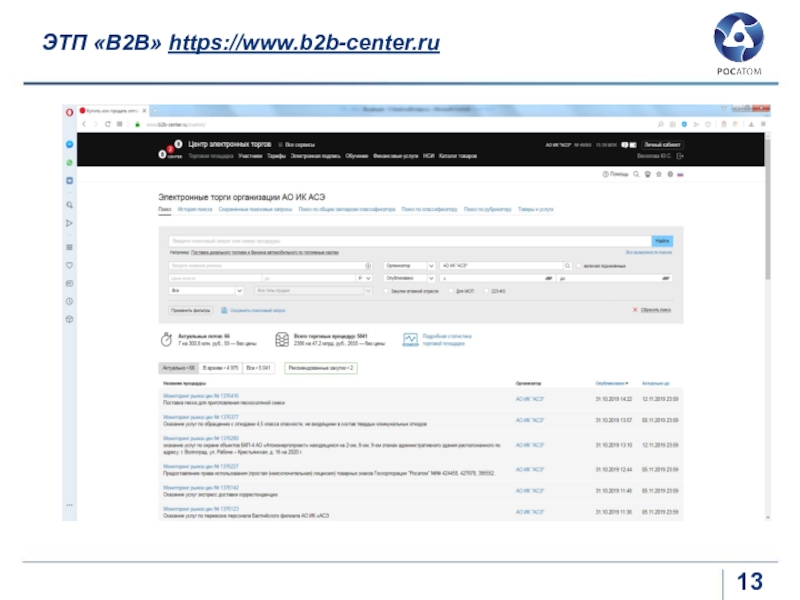Switch to 'Поиск по рубрикатору' tab

(487, 209)
